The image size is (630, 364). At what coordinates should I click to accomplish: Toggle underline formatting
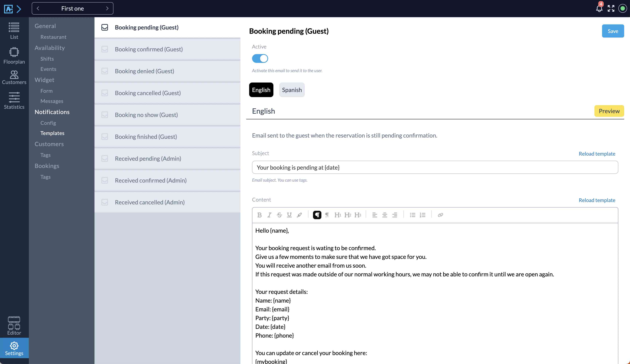point(289,215)
